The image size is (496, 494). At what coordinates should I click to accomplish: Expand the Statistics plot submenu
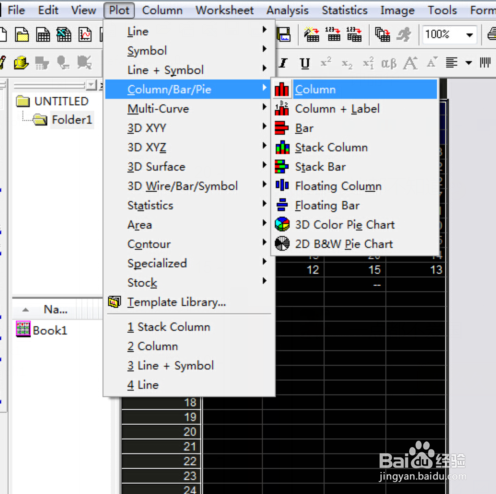point(189,205)
